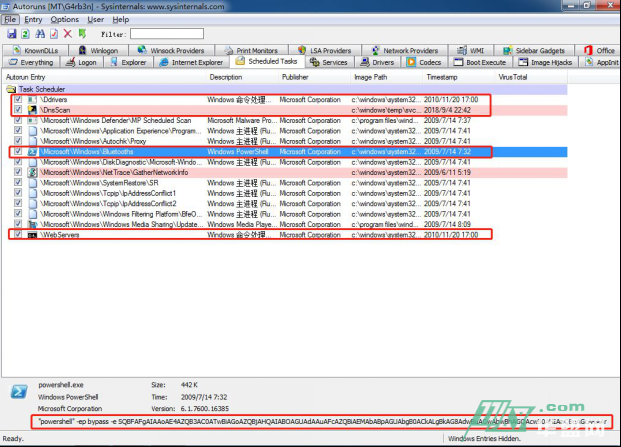This screenshot has height=447, width=621.
Task: Click the red X Delete toolbar icon
Action: click(68, 34)
